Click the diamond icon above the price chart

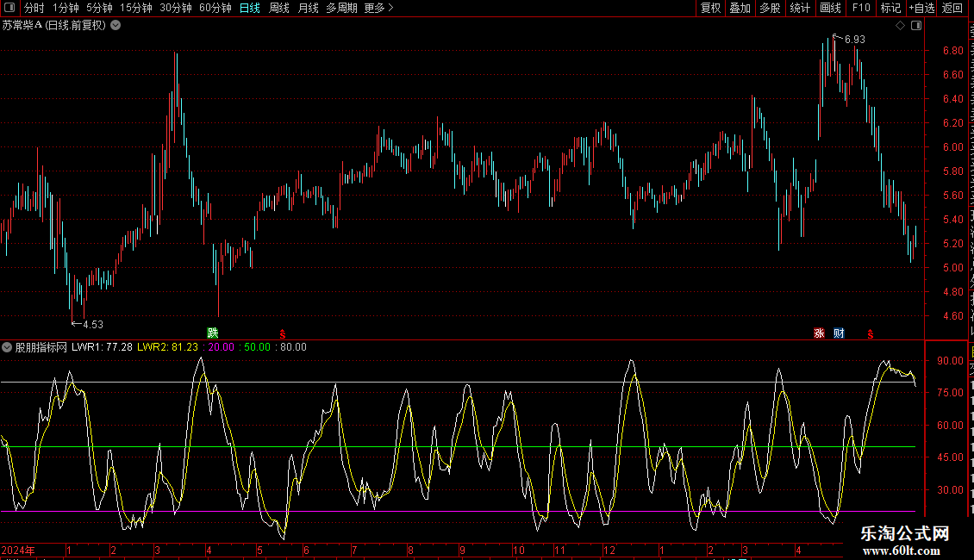pyautogui.click(x=900, y=26)
